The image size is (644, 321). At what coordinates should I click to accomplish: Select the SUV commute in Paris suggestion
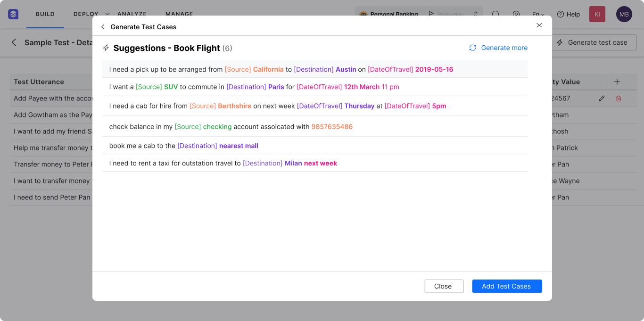click(315, 87)
